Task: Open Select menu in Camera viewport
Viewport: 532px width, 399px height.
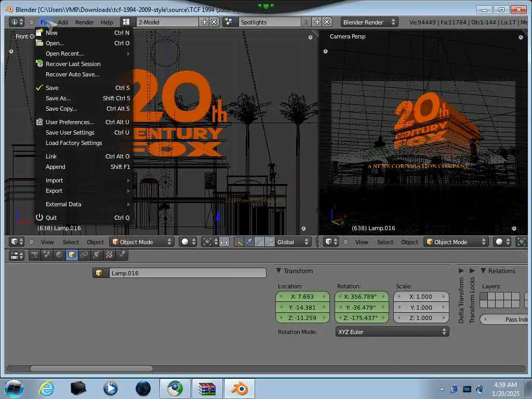Action: (x=385, y=242)
